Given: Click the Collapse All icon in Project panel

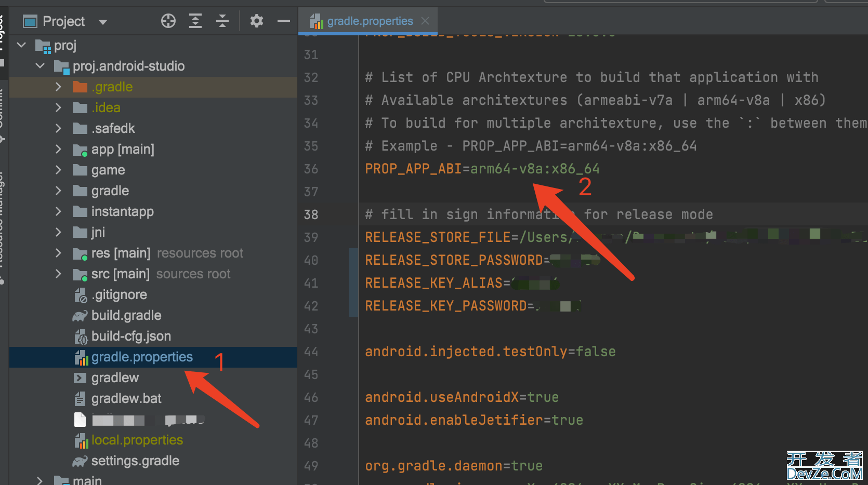Looking at the screenshot, I should tap(222, 21).
